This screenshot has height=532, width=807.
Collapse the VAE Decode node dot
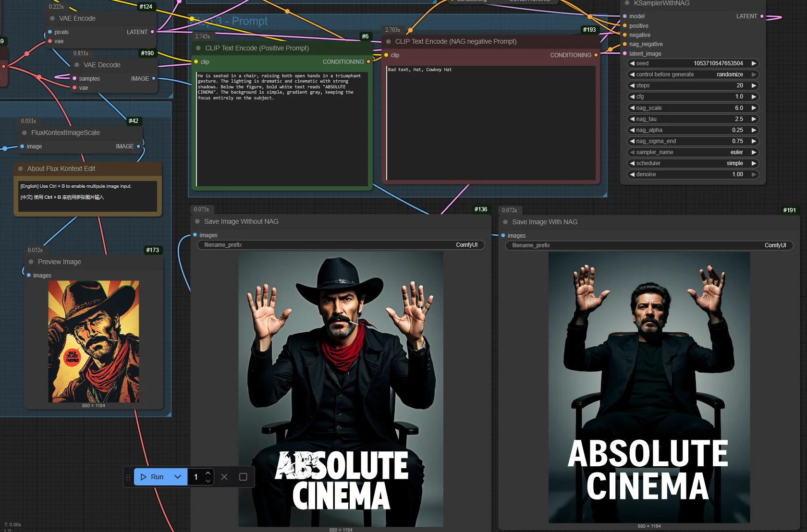[76, 65]
